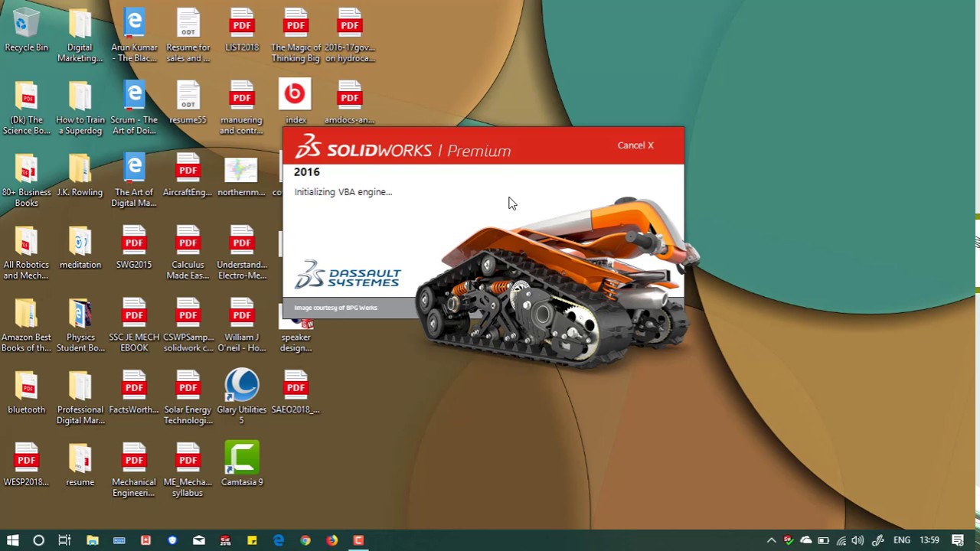Screen dimensions: 980x551
Task: Open Firefox from taskbar
Action: (332, 540)
